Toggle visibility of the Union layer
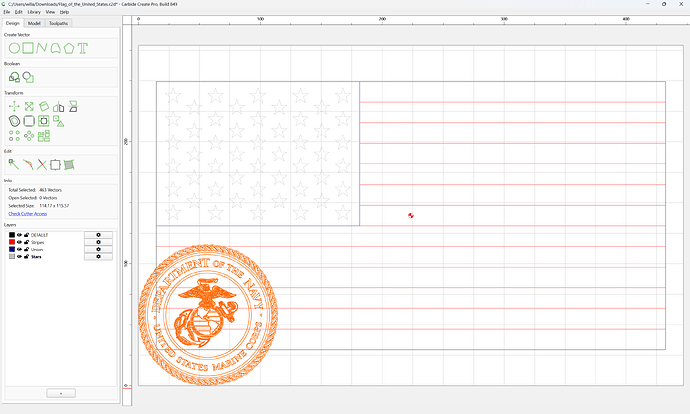This screenshot has width=690, height=414. click(x=19, y=249)
